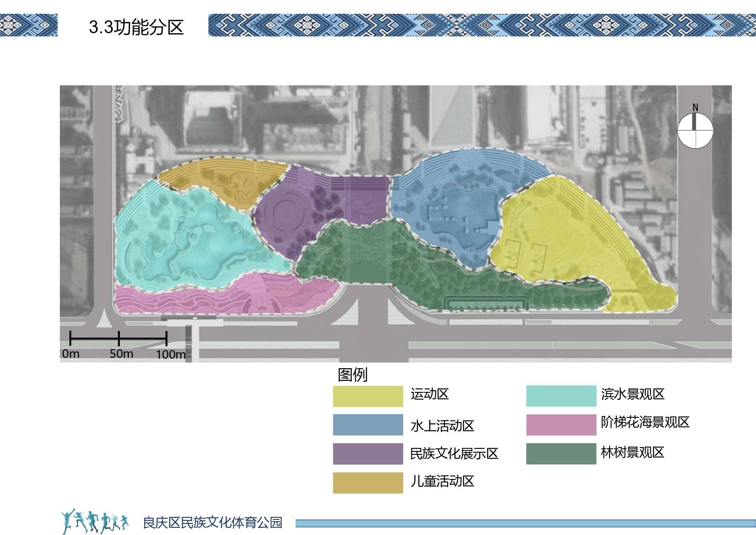Select the heading text 3.3功能分区
The image size is (756, 535).
click(x=136, y=27)
